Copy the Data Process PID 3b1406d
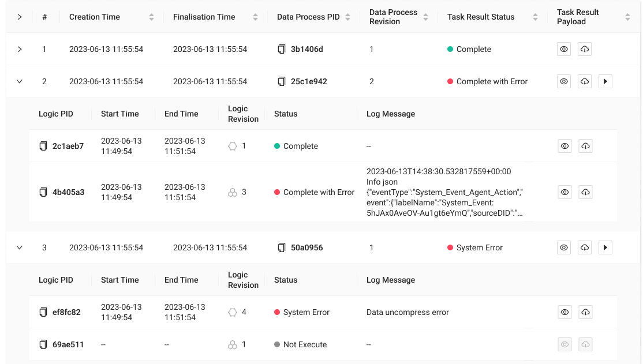This screenshot has width=643, height=364. tap(281, 50)
